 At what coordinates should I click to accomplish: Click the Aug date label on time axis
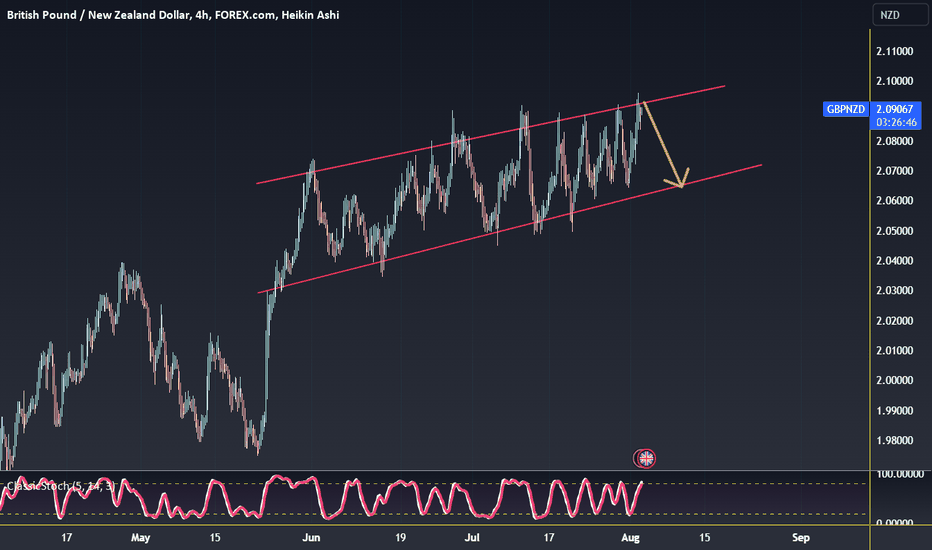coord(630,538)
